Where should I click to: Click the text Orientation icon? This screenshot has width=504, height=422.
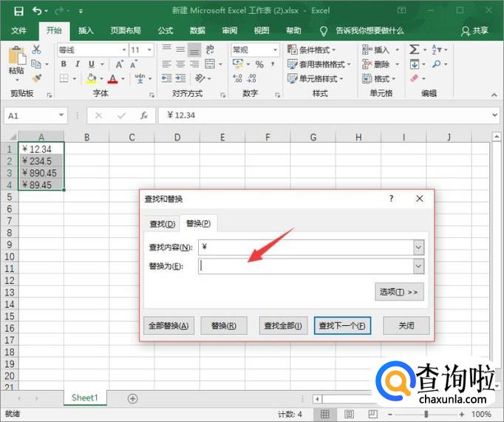pos(200,78)
